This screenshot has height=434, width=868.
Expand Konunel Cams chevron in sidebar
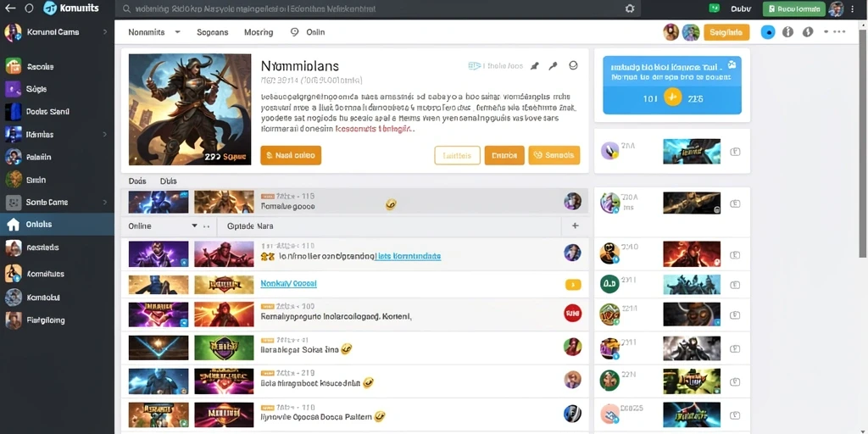click(x=105, y=32)
